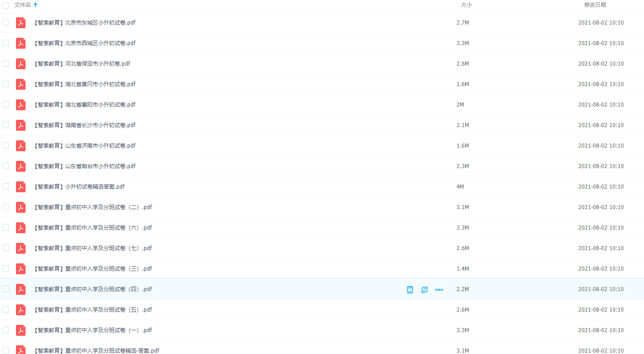Check the box for 北京市西城区小升初试卷.pdf
This screenshot has height=354, width=644.
coord(6,43)
